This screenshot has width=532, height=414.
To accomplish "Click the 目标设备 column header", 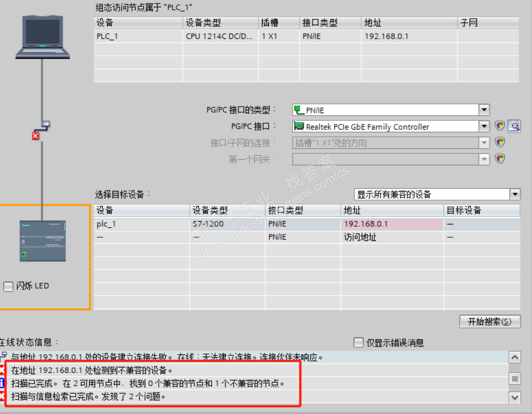I will 482,210.
